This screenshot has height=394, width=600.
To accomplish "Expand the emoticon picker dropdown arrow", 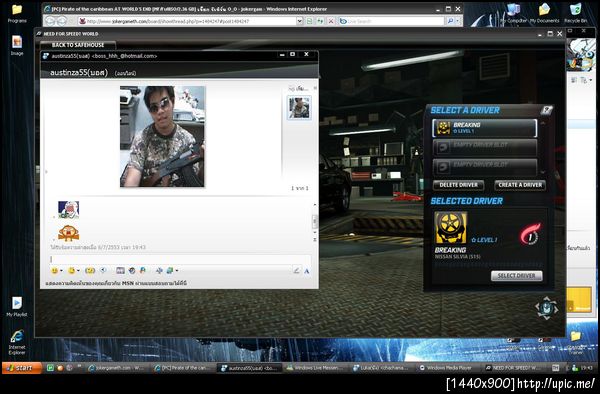I will point(61,271).
